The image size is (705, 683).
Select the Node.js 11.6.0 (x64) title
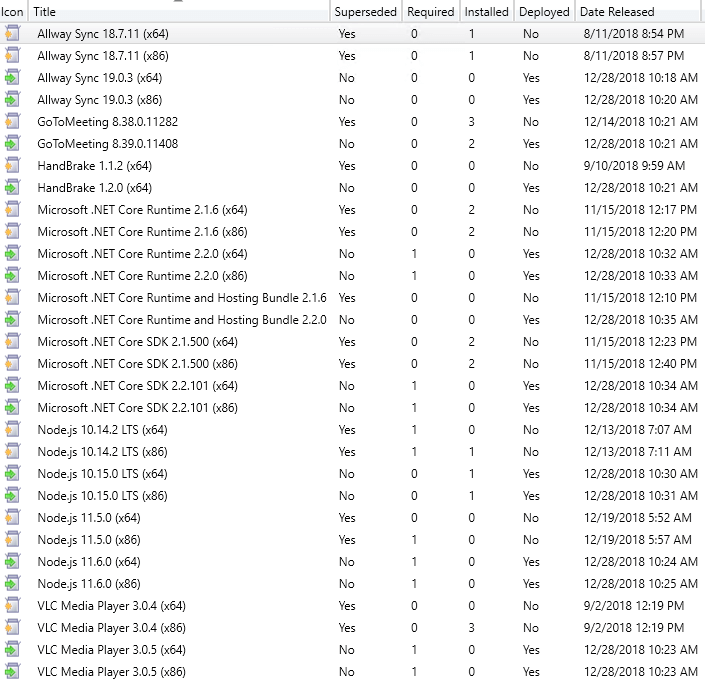pos(89,562)
